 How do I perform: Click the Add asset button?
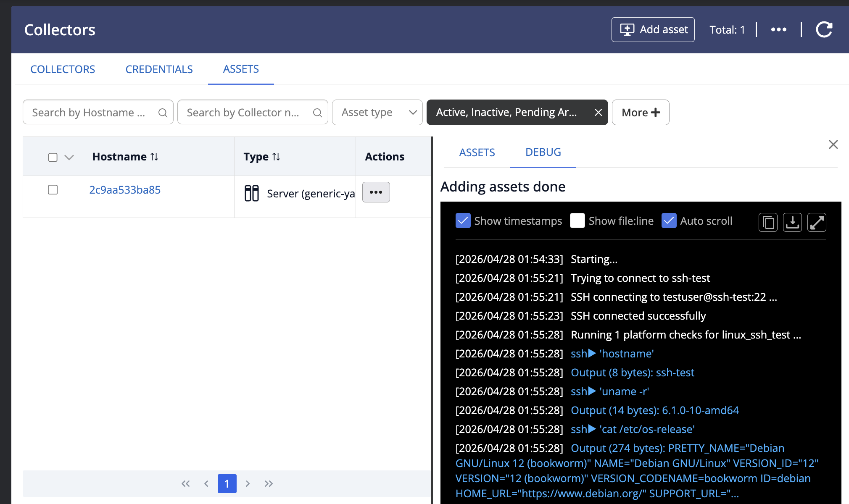point(653,29)
